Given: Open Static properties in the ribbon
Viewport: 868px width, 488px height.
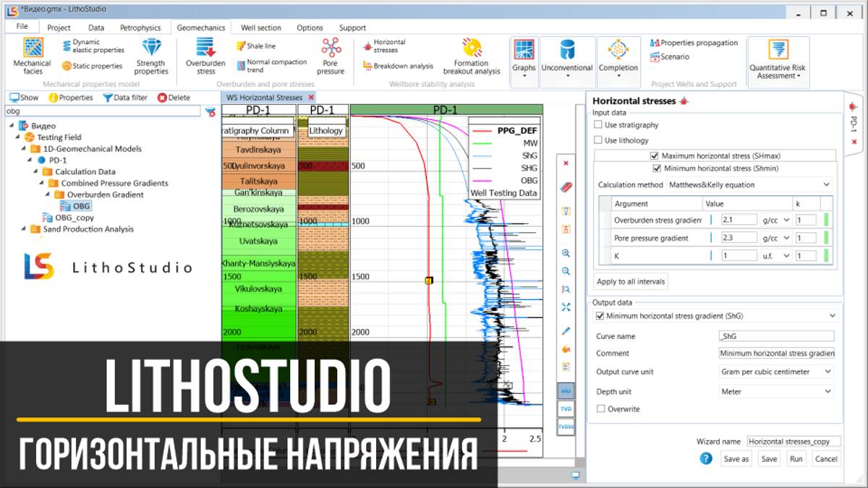Looking at the screenshot, I should pos(93,66).
